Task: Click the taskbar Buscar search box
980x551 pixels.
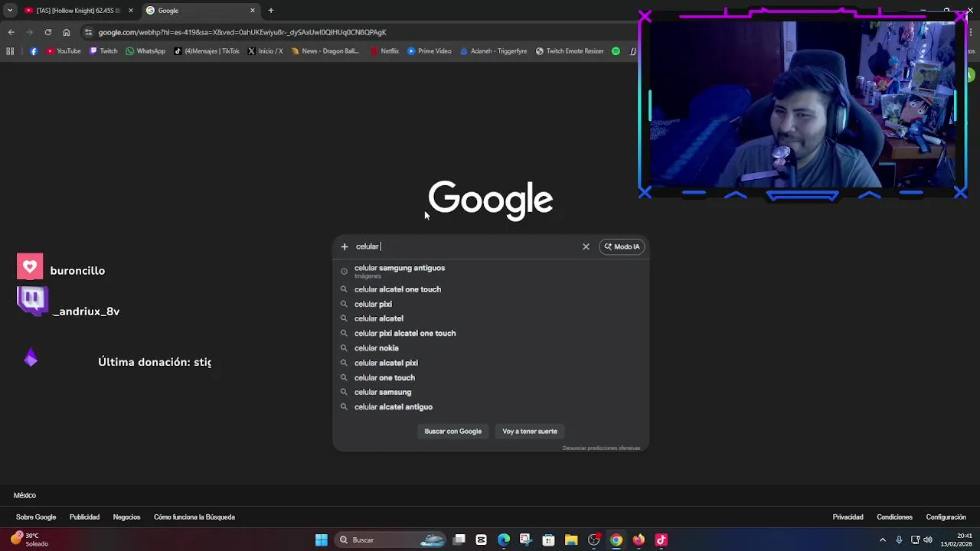Action: tap(391, 540)
